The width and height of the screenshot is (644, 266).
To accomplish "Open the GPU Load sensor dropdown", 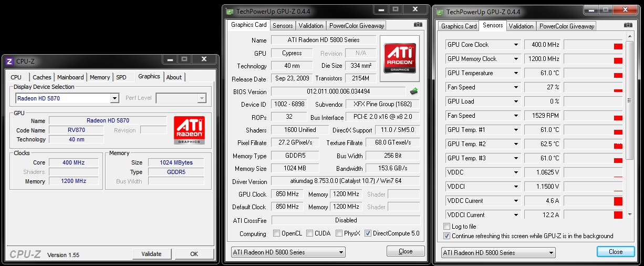I will click(516, 101).
